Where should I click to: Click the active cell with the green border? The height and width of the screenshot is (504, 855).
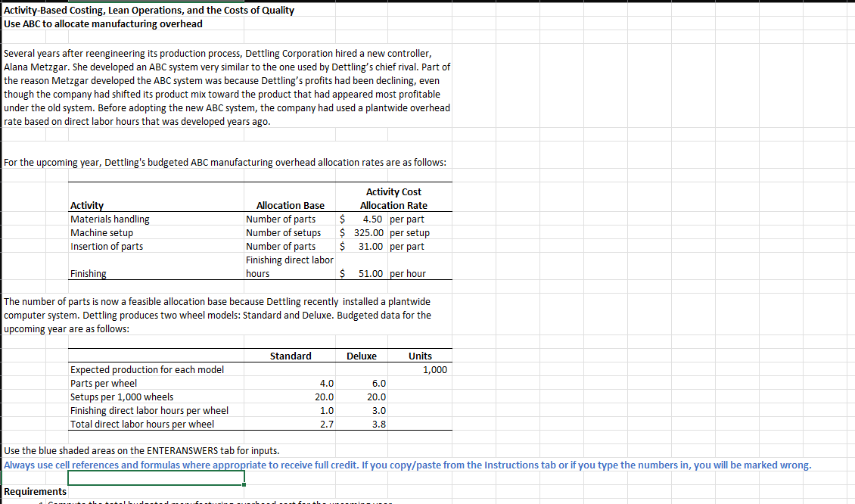coord(156,478)
